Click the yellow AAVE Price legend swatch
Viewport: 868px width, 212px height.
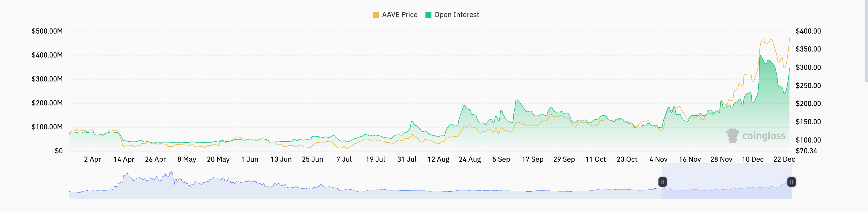click(x=376, y=15)
